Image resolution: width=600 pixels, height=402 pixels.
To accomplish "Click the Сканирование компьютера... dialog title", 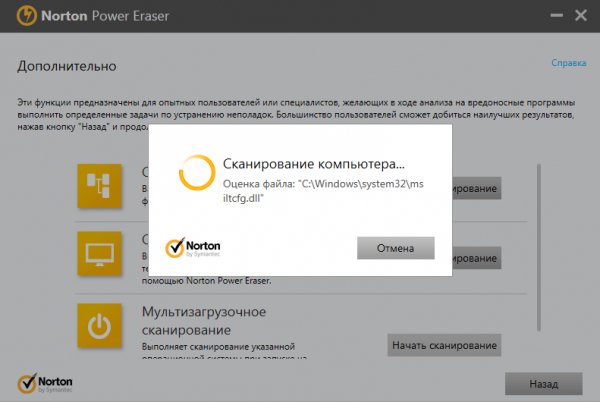I will coord(314,164).
